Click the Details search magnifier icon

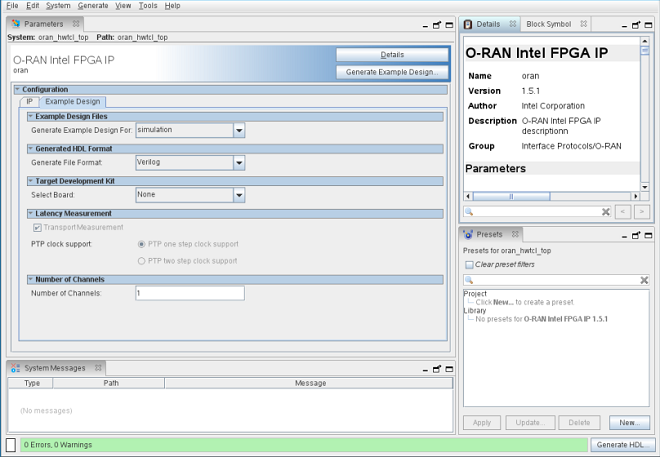[469, 212]
